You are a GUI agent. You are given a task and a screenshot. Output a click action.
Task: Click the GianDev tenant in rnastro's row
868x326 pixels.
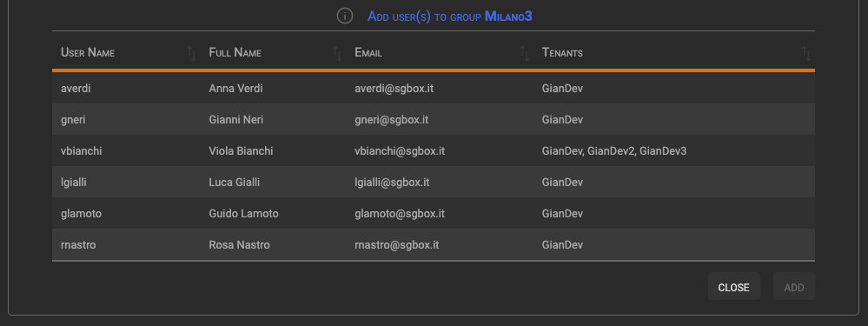pos(562,244)
